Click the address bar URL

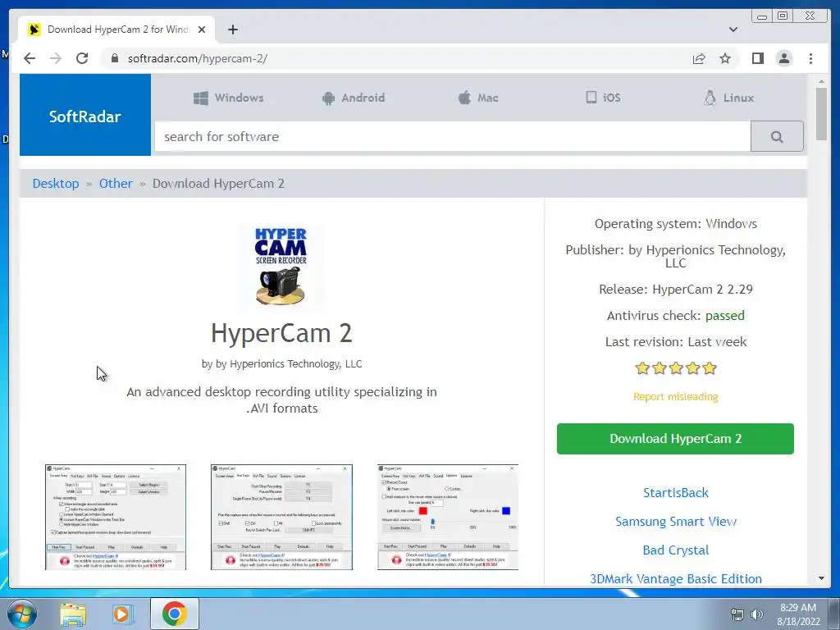coord(197,58)
